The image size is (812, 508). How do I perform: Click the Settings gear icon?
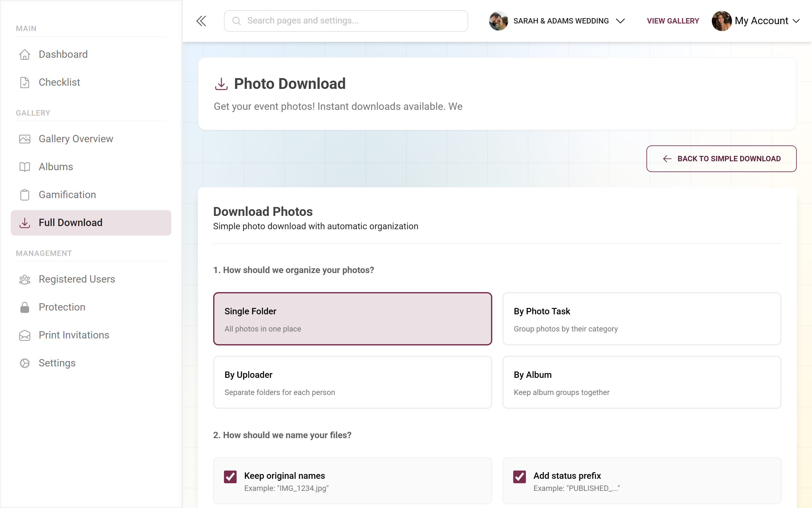pos(24,363)
